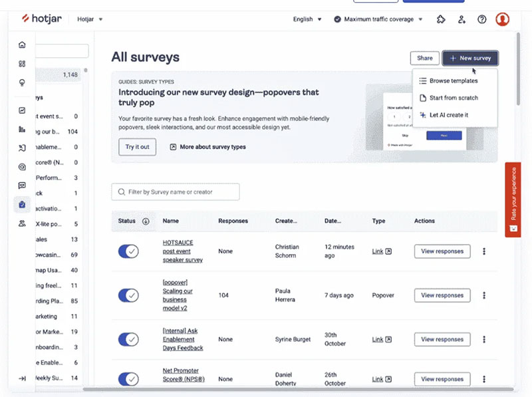This screenshot has height=397, width=532.
Task: Toggle Ask Enablement Days Feedback status
Action: pyautogui.click(x=128, y=339)
